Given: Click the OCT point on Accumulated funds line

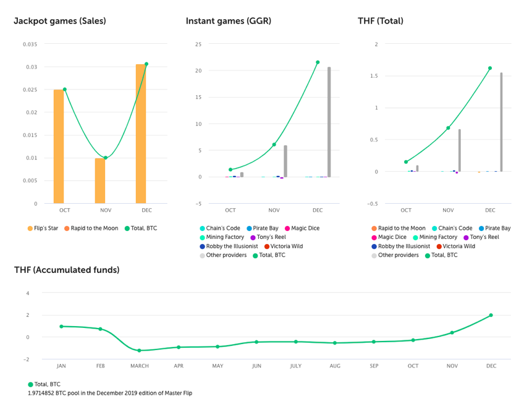Looking at the screenshot, I should click(413, 340).
